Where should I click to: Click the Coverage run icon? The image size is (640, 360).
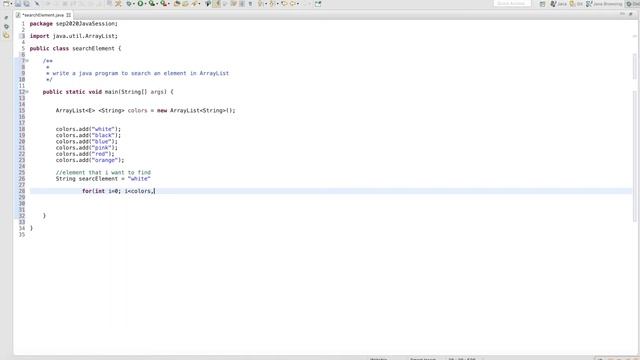152,4
